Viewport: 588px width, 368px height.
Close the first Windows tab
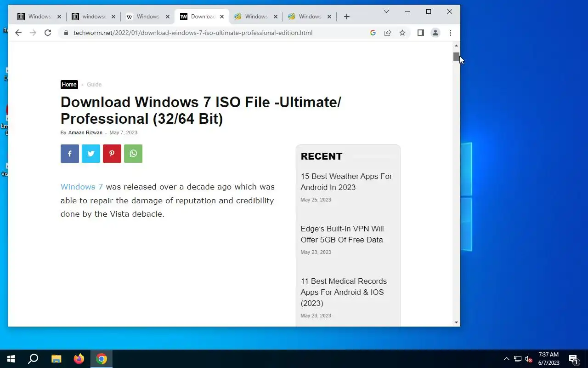59,17
